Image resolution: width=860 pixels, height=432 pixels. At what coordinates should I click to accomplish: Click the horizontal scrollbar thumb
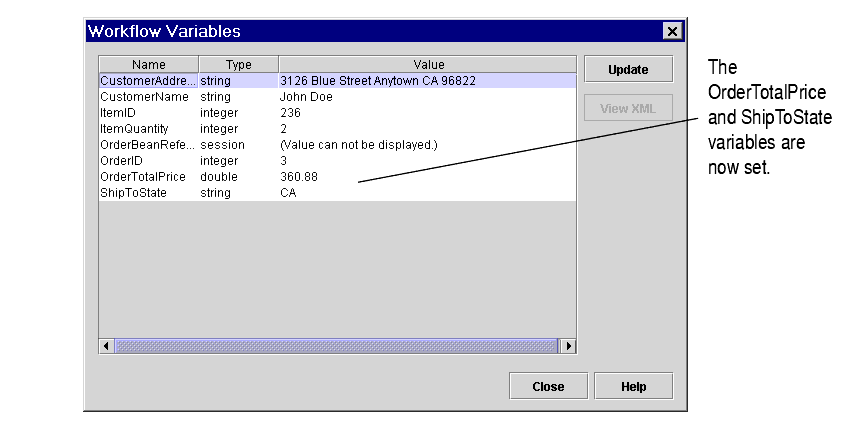point(336,346)
